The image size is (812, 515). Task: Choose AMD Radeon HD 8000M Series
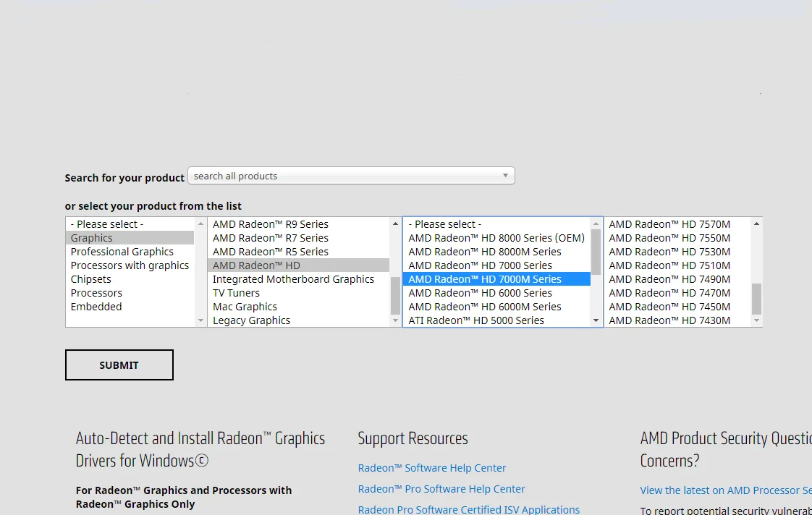(x=497, y=252)
